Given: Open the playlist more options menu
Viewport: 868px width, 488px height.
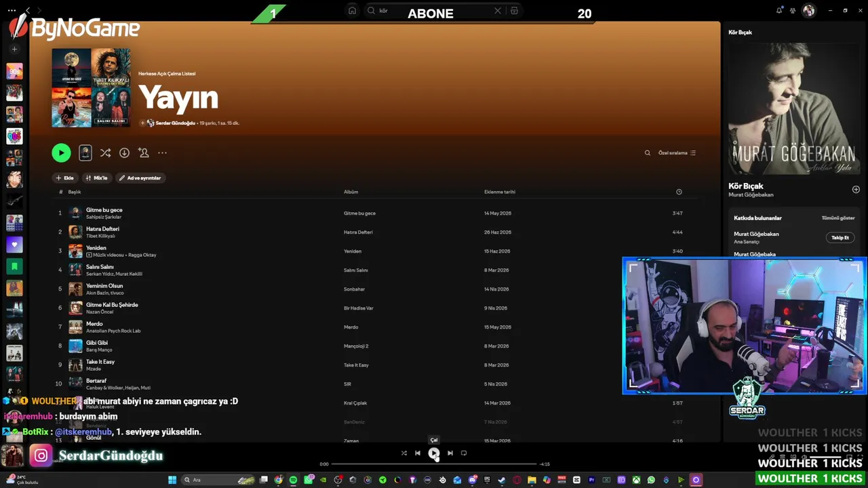Looking at the screenshot, I should (162, 153).
